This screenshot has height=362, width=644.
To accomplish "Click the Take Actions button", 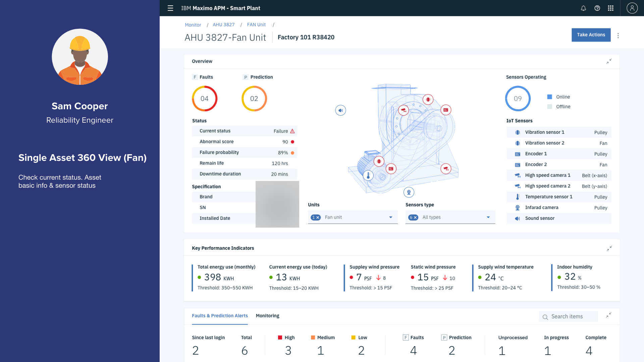I will 591,35.
